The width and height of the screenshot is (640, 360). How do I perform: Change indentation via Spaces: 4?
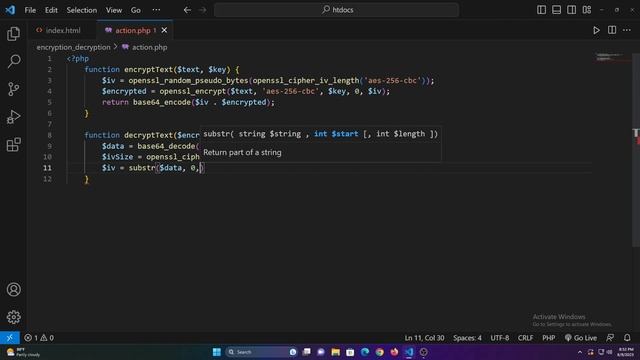click(x=467, y=338)
